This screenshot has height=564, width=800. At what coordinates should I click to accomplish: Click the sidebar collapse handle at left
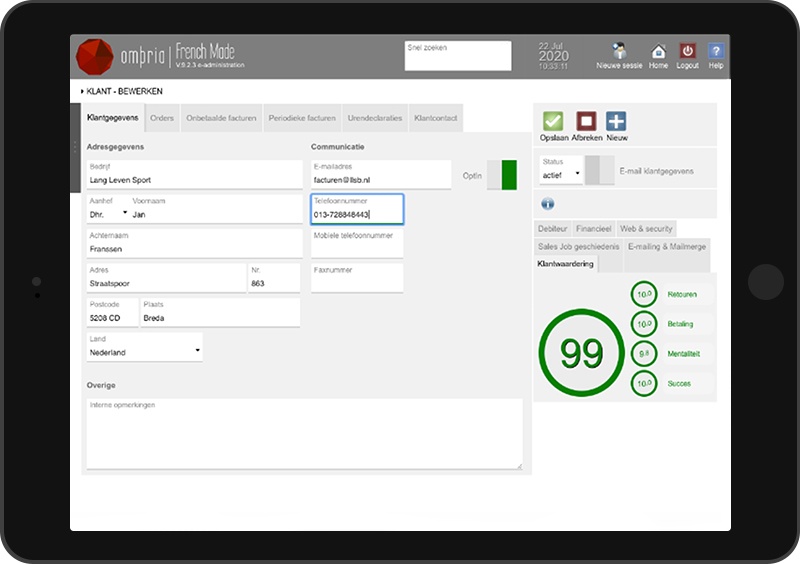coord(75,148)
